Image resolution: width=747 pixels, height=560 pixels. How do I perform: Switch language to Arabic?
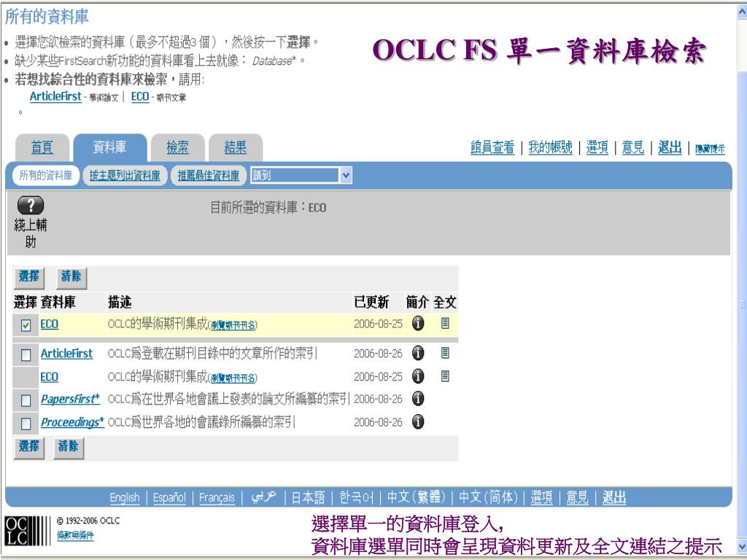tap(264, 497)
